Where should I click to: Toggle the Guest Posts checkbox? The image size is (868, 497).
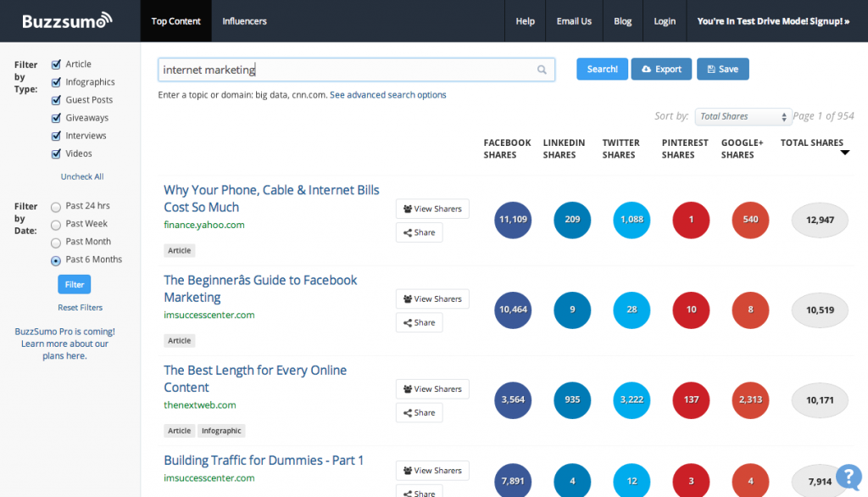(56, 100)
